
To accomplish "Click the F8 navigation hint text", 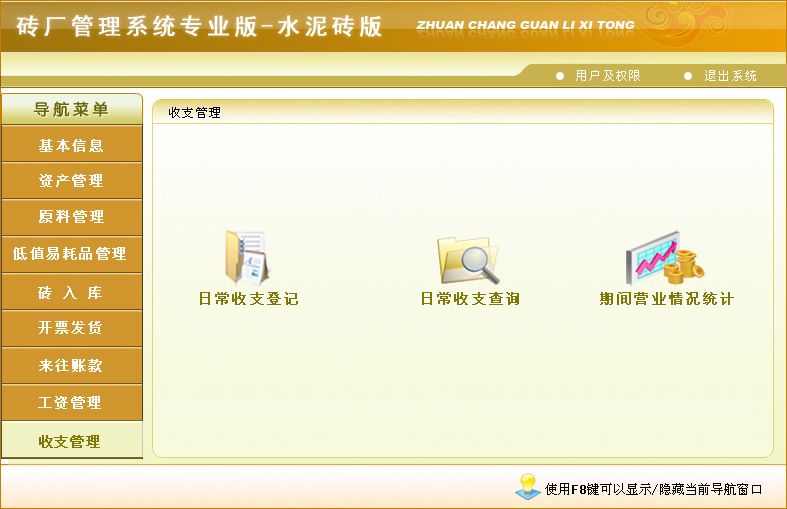I will (x=653, y=489).
